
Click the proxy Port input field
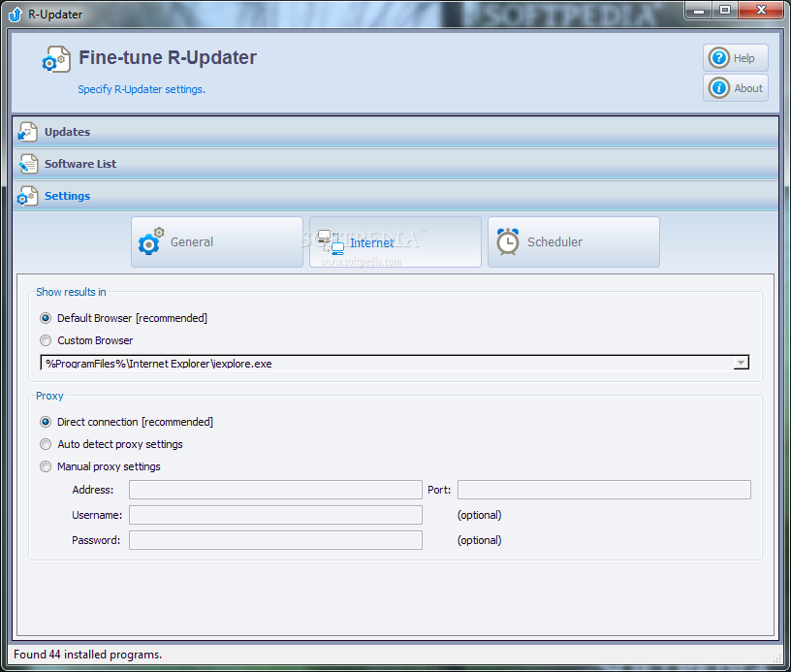[x=604, y=490]
